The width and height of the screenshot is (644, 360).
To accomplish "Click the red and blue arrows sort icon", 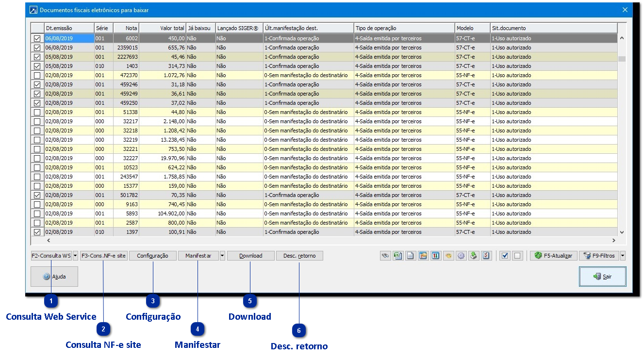I will [x=436, y=256].
